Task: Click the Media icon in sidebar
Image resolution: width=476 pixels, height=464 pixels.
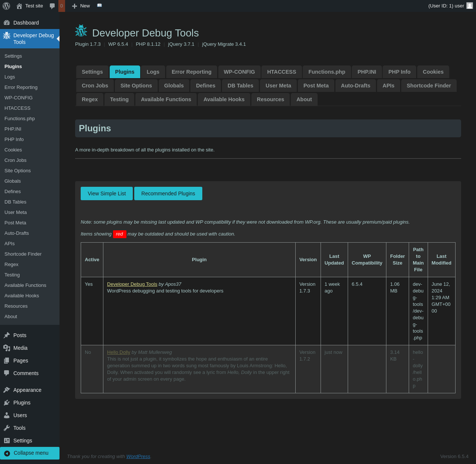Action: click(7, 348)
